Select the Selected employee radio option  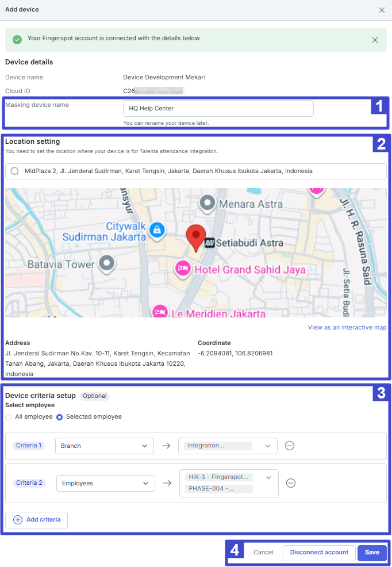pos(59,417)
